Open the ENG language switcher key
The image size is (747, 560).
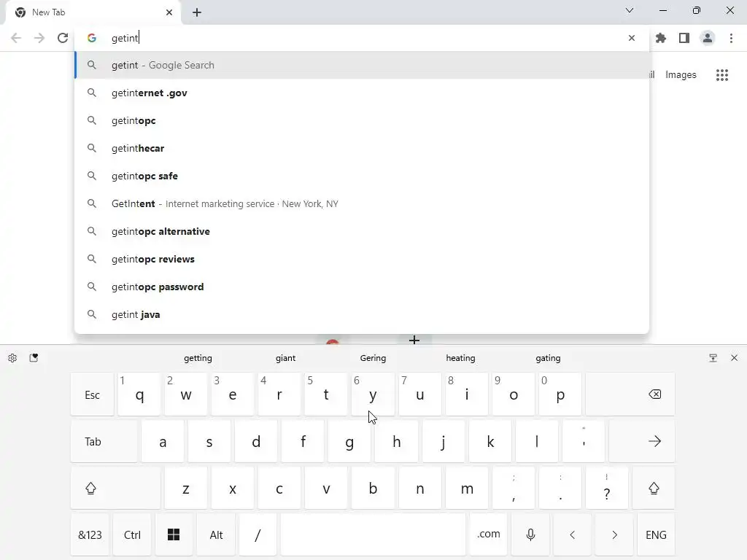[656, 534]
